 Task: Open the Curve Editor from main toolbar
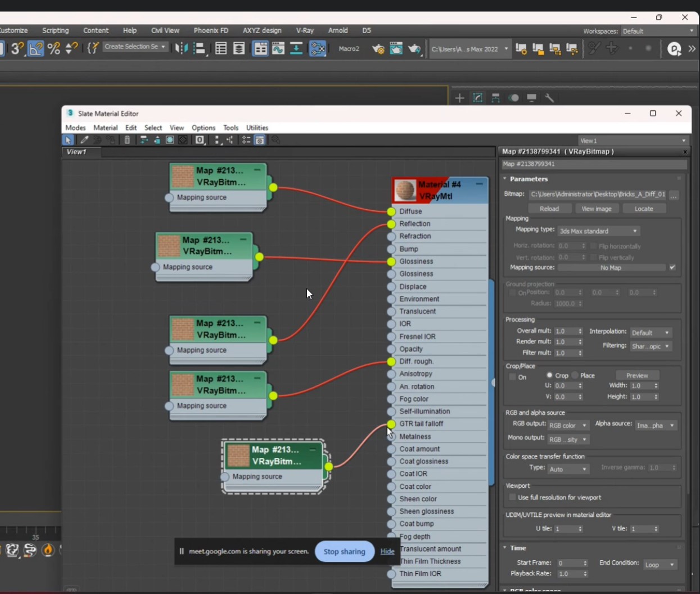point(278,49)
